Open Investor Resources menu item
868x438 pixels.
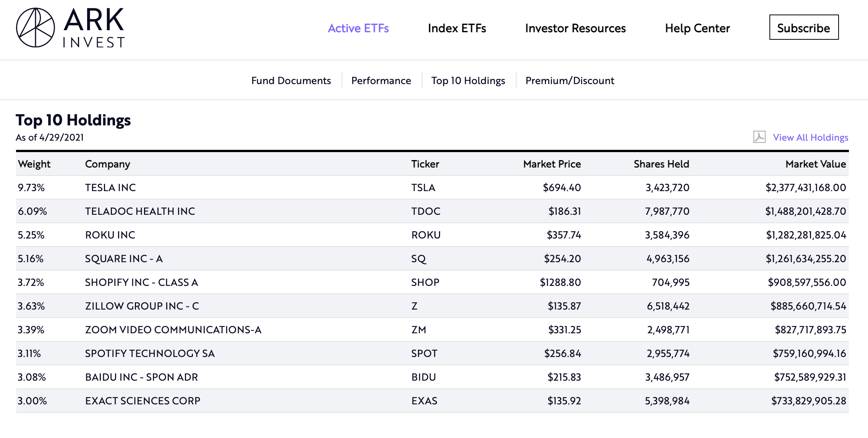575,28
